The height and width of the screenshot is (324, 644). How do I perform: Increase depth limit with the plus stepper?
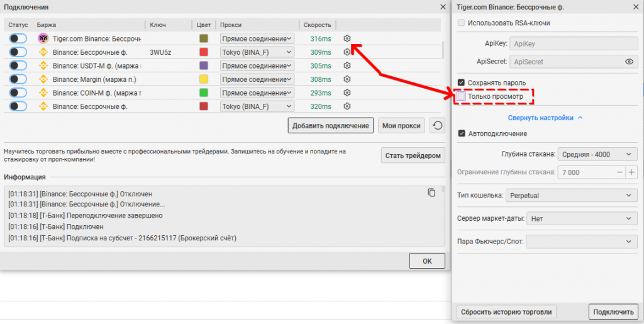631,172
